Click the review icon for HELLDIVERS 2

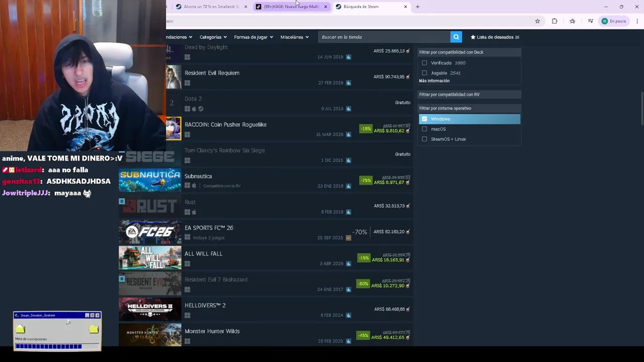pyautogui.click(x=348, y=315)
